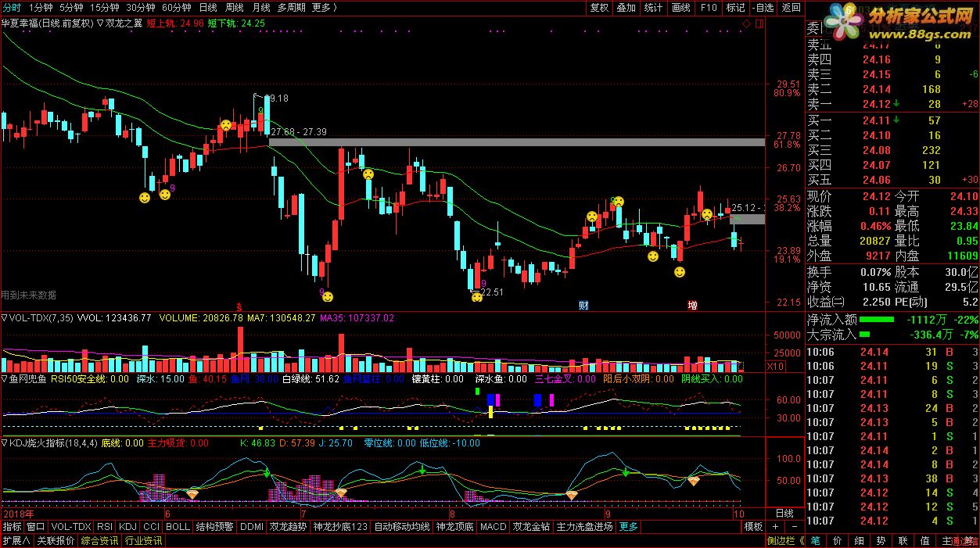Apply the 结构预警 indicator
The height and width of the screenshot is (548, 980).
[x=215, y=527]
